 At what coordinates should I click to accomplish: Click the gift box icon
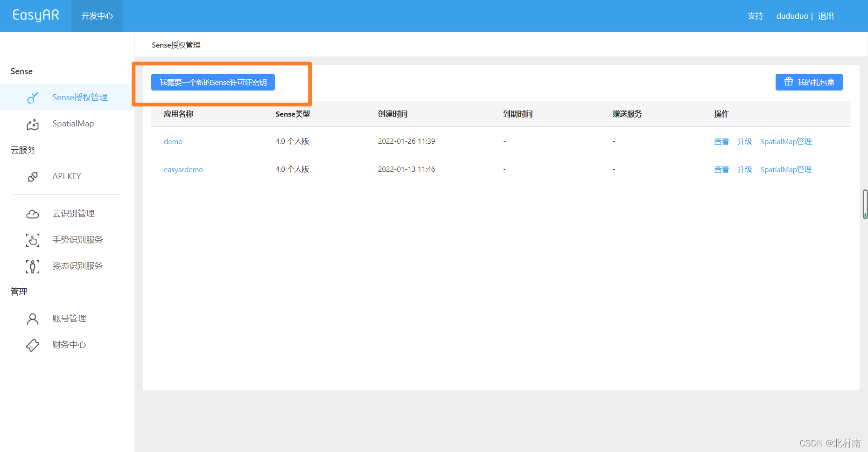[789, 82]
